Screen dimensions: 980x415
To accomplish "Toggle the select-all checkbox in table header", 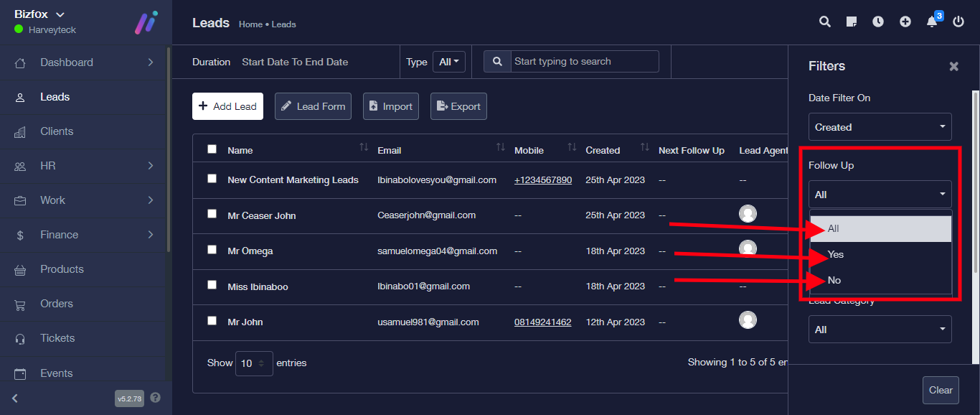I will [212, 149].
